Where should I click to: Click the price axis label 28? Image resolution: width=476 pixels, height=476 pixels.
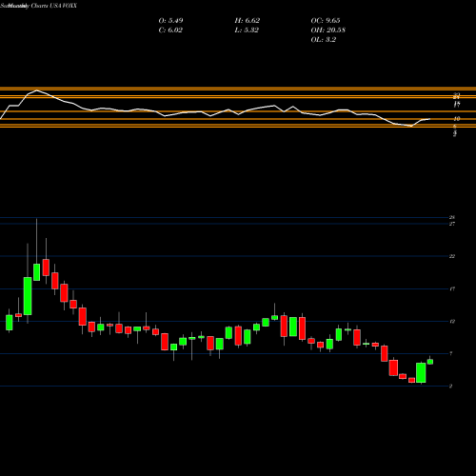click(x=452, y=217)
